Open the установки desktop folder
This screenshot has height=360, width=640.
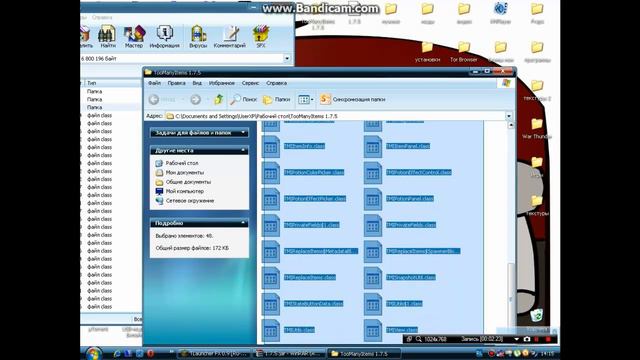(427, 51)
